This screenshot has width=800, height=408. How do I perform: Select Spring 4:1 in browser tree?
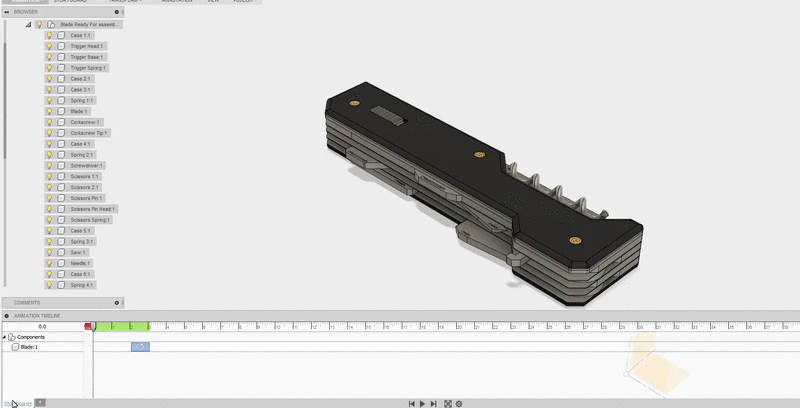(x=82, y=285)
